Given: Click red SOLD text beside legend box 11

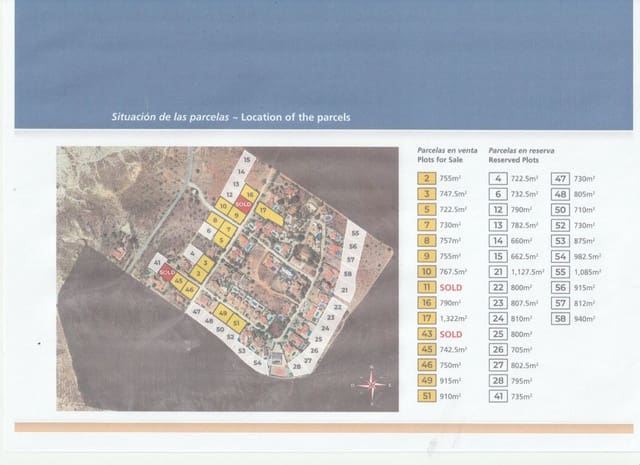Looking at the screenshot, I should pyautogui.click(x=451, y=287).
